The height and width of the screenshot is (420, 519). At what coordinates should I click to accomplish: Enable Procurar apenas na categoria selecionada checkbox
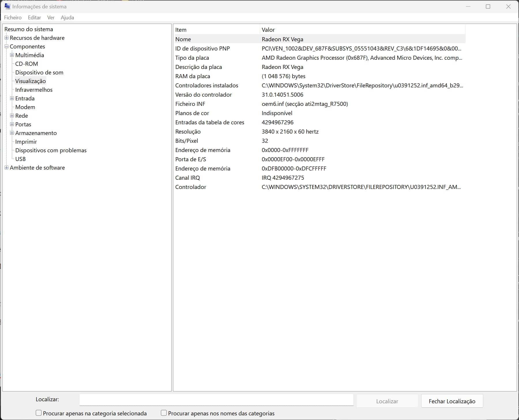tap(39, 413)
